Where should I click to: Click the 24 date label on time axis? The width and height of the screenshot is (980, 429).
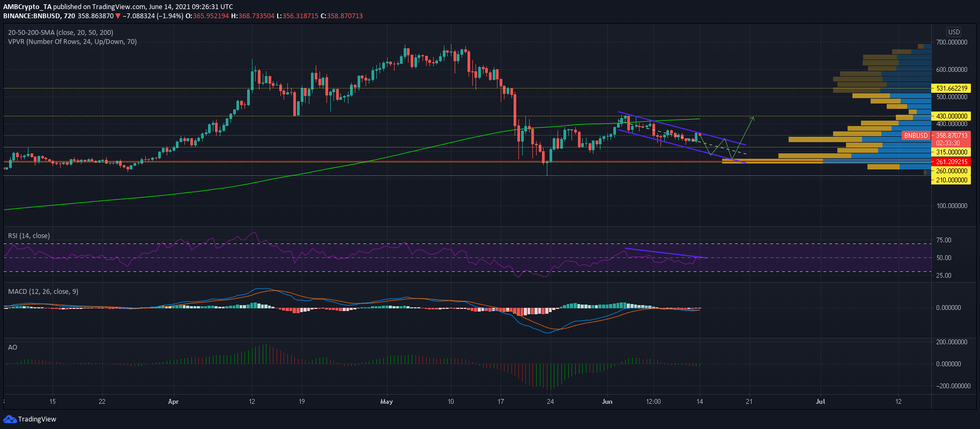pyautogui.click(x=550, y=401)
